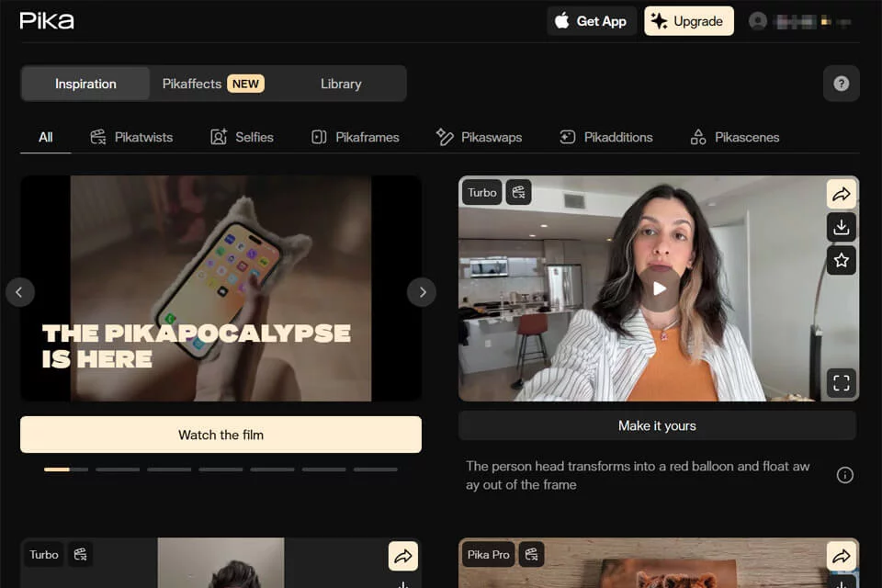This screenshot has width=882, height=588.
Task: Select the All filter tab
Action: click(x=46, y=137)
